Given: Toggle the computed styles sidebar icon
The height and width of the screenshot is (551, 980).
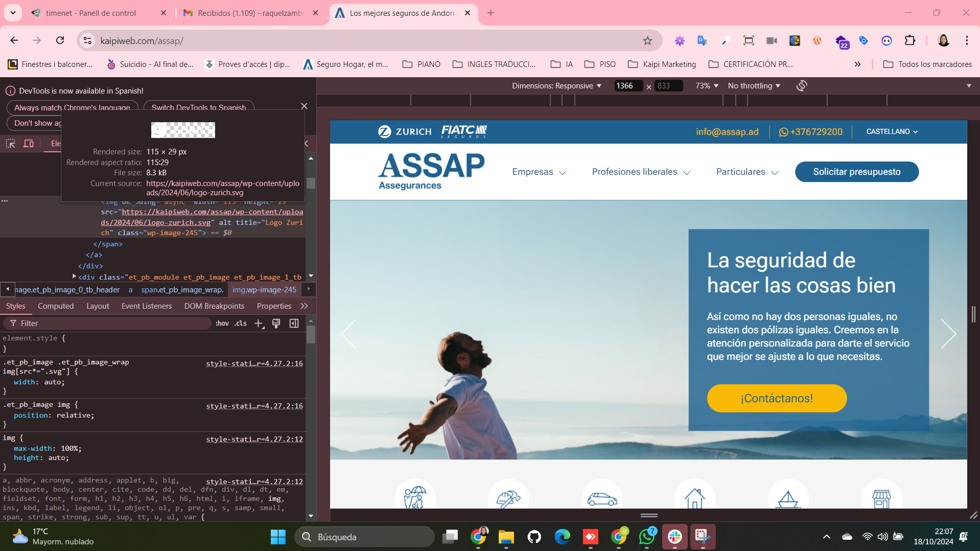Looking at the screenshot, I should pos(294,324).
